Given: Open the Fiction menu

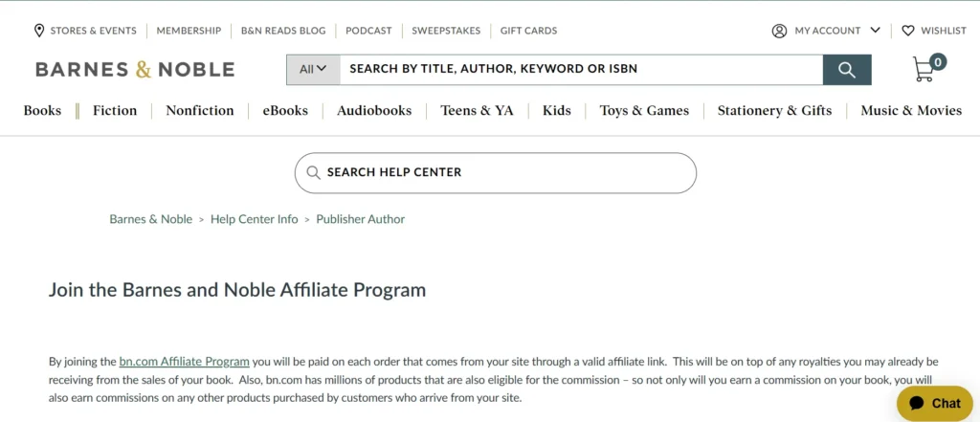Looking at the screenshot, I should pos(115,111).
